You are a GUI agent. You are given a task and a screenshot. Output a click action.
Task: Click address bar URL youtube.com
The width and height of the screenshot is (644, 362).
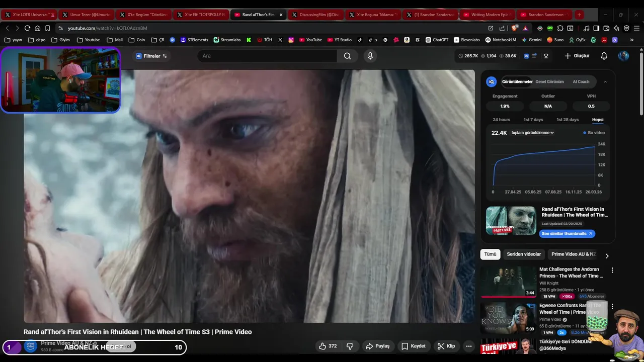pos(107,28)
